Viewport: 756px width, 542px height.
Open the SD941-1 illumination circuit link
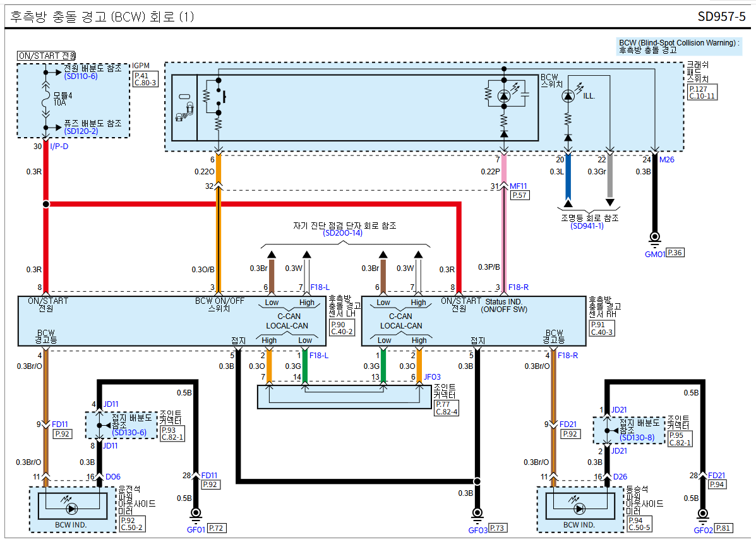click(587, 226)
